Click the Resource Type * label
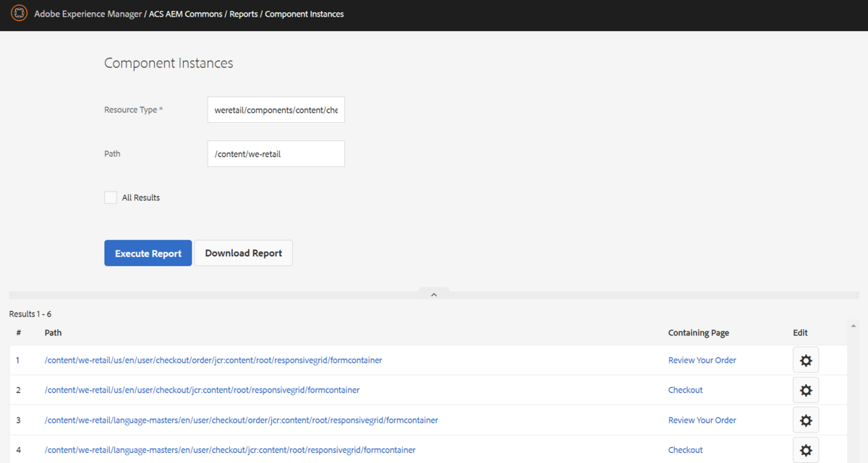Image resolution: width=868 pixels, height=463 pixels. tap(134, 110)
